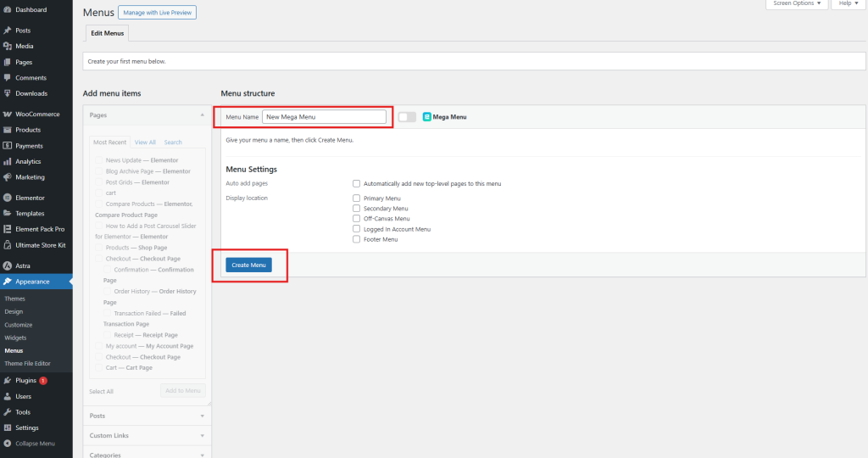Open the Help dropdown tab
This screenshot has height=458, width=868.
848,4
